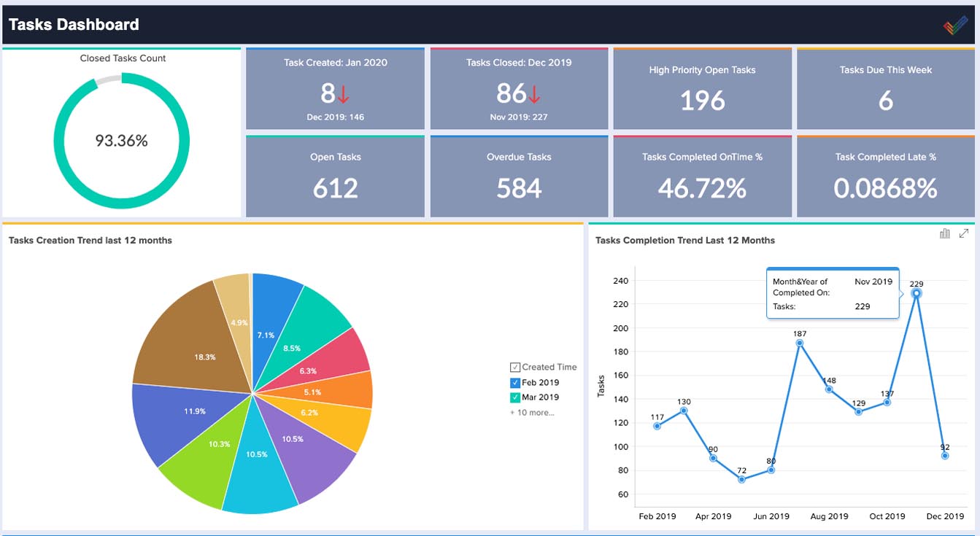Click the Dec 2019 x-axis label
The width and height of the screenshot is (980, 536).
coord(945,516)
